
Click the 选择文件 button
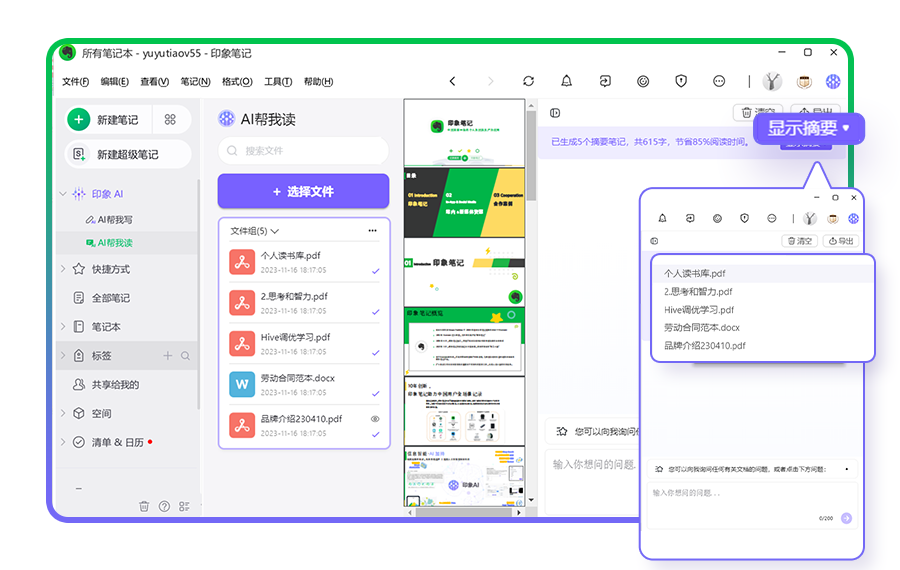[x=303, y=191]
